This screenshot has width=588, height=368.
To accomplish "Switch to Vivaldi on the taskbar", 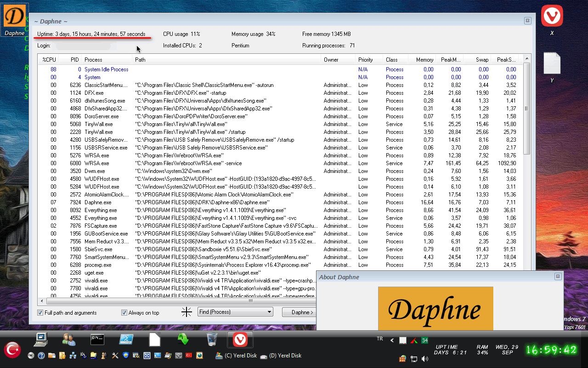I will click(240, 340).
